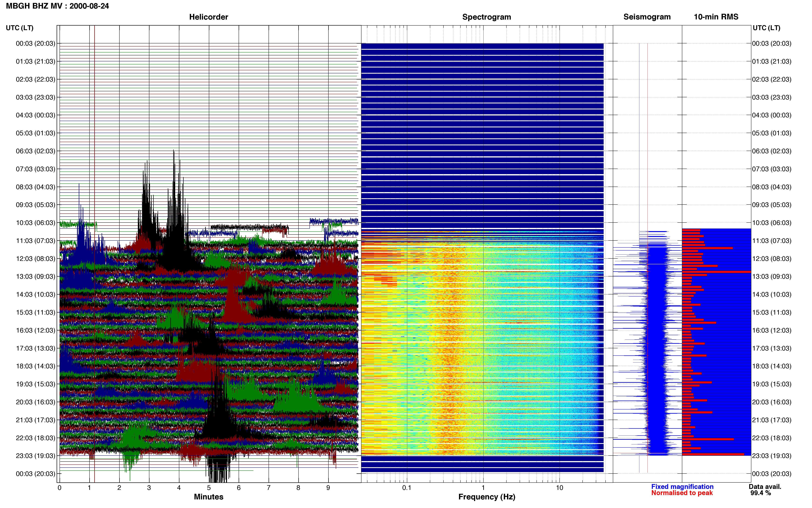Click left time label '20:03 (16:03)'
Viewport: 812px width, 508px height.
tap(36, 402)
